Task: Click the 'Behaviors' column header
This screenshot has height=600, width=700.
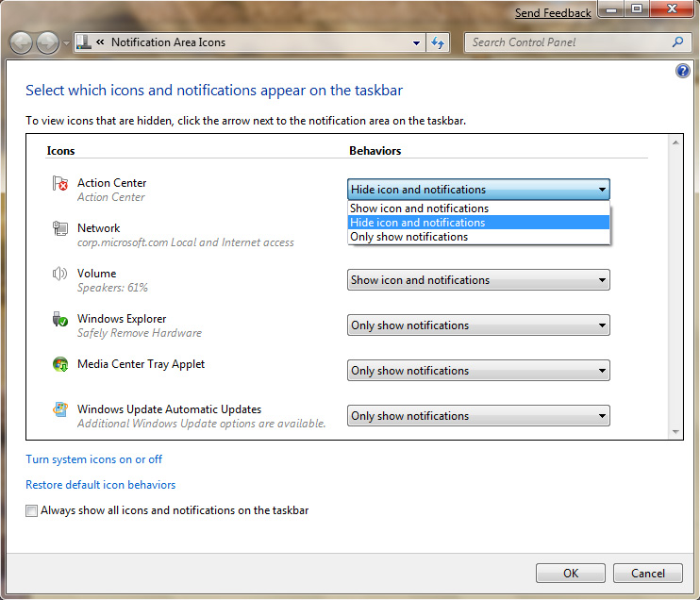Action: (x=375, y=151)
